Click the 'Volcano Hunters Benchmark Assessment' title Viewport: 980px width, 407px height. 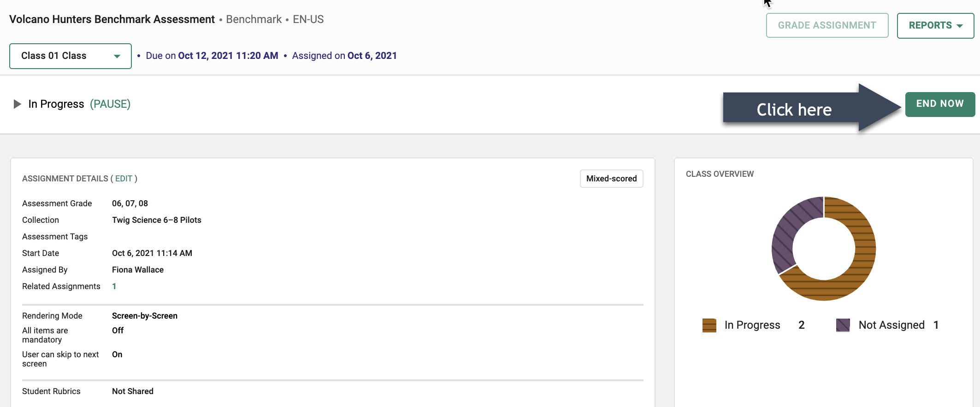(112, 19)
